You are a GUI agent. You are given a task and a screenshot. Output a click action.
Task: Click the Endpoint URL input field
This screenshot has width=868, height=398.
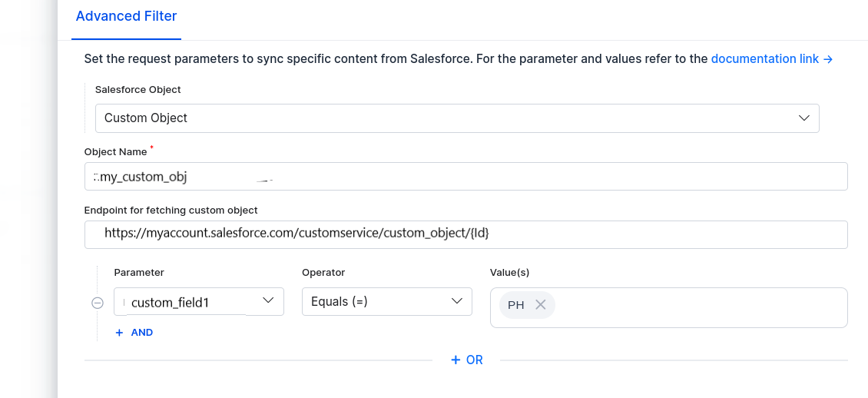pos(465,234)
